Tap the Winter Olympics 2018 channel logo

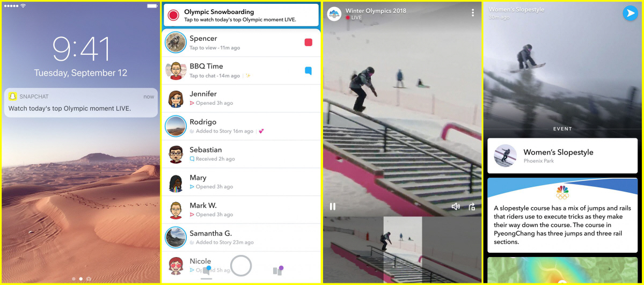pyautogui.click(x=334, y=14)
